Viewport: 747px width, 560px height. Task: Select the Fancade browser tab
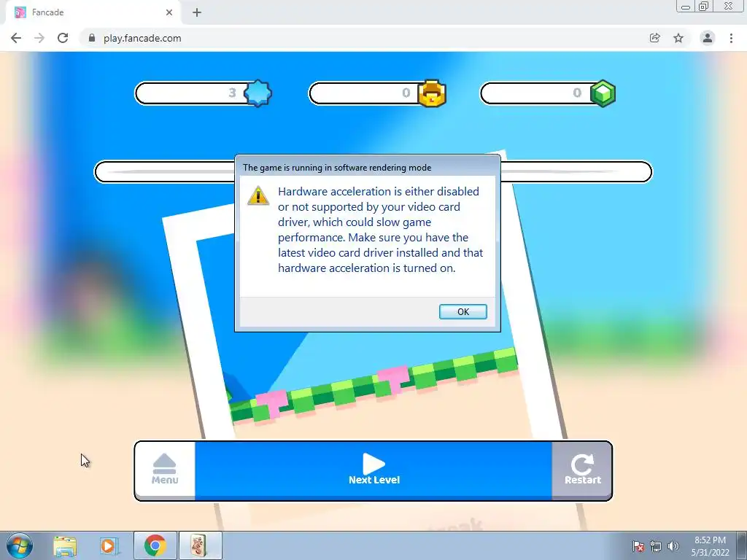tap(93, 12)
